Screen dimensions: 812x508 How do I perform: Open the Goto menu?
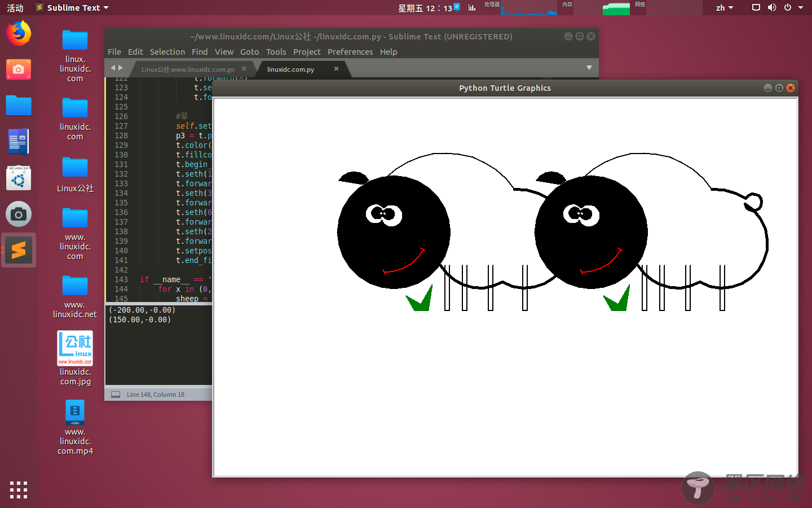(x=250, y=52)
